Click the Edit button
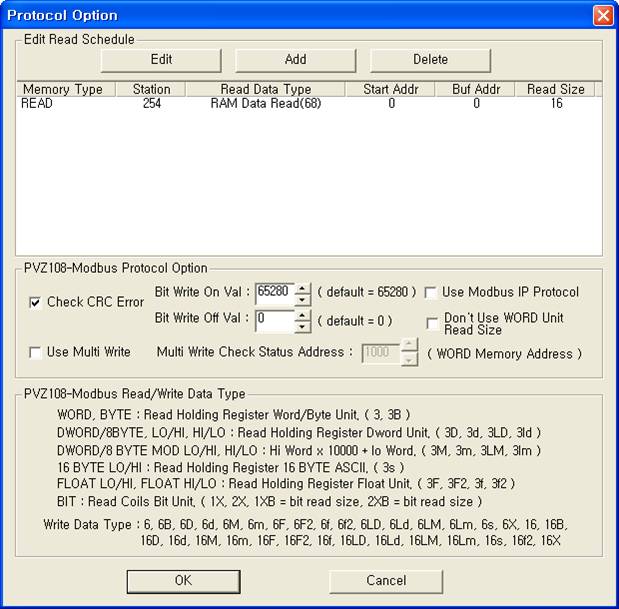The height and width of the screenshot is (609, 619). click(161, 59)
